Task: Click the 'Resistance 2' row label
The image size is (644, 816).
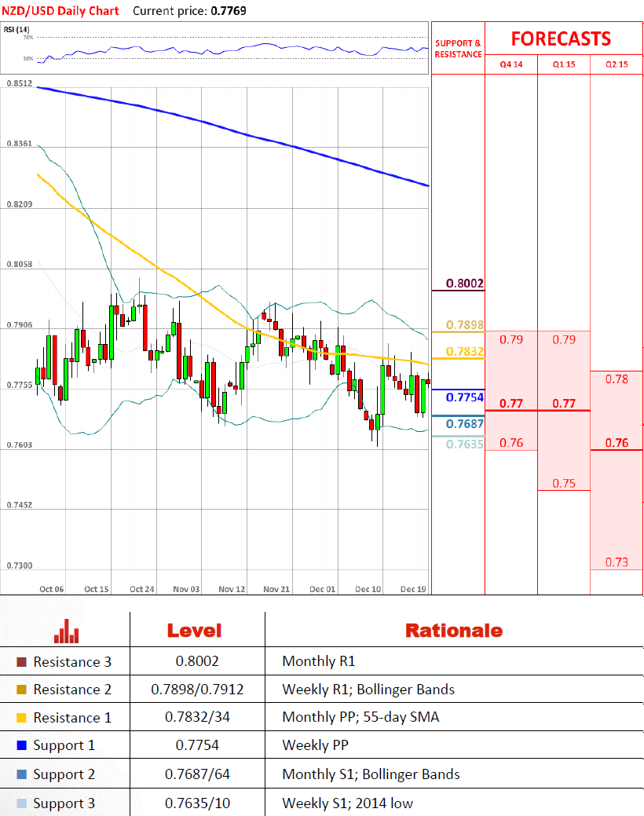Action: point(72,690)
